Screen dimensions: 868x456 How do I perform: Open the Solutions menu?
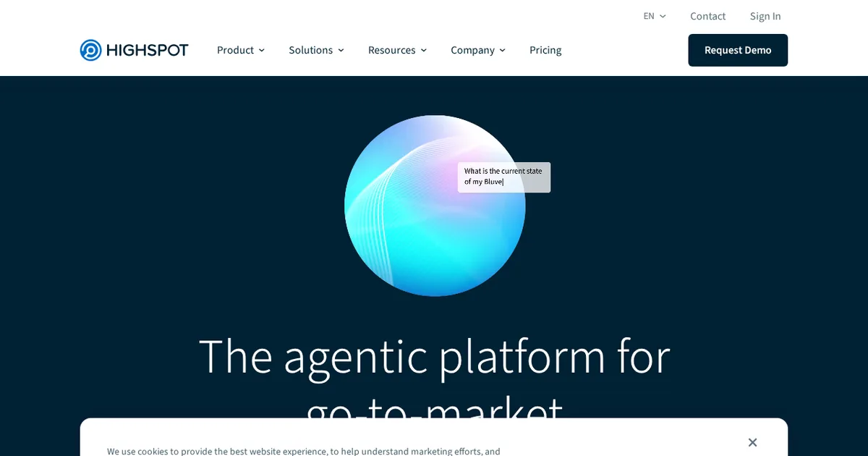coord(316,50)
